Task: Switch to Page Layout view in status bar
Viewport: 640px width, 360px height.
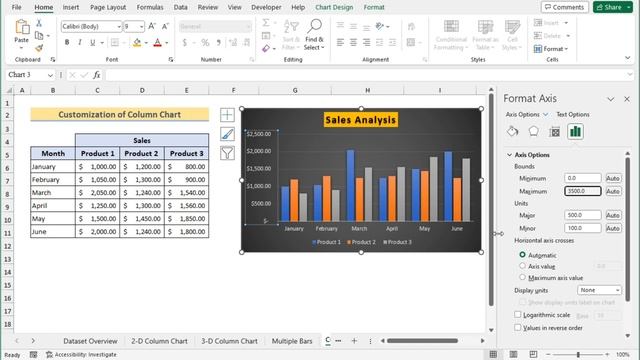Action: 513,354
